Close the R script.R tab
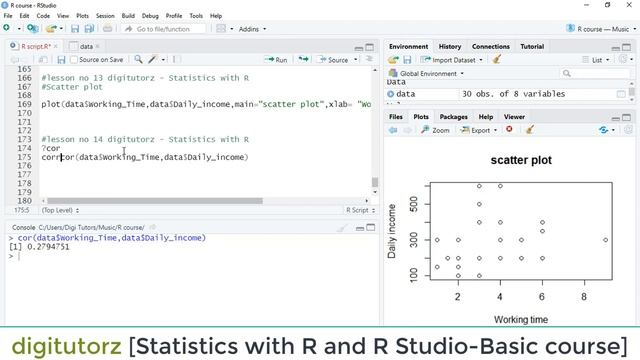This screenshot has height=360, width=640. (56, 47)
